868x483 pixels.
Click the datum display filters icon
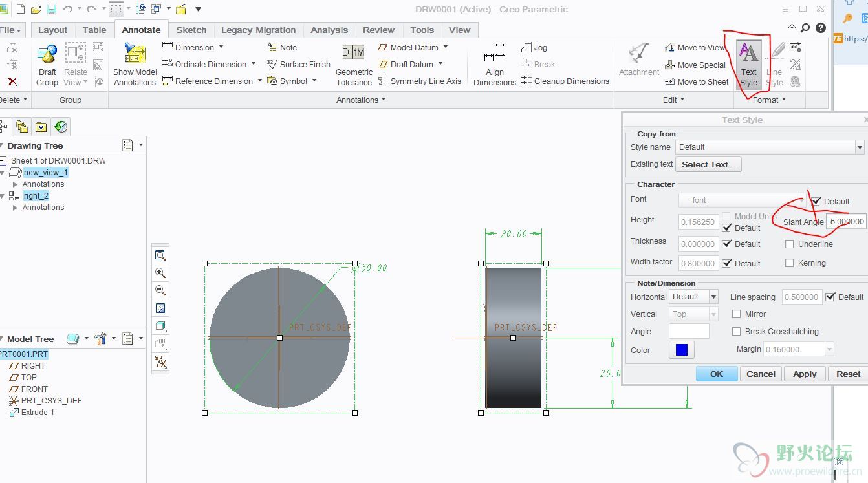[160, 361]
